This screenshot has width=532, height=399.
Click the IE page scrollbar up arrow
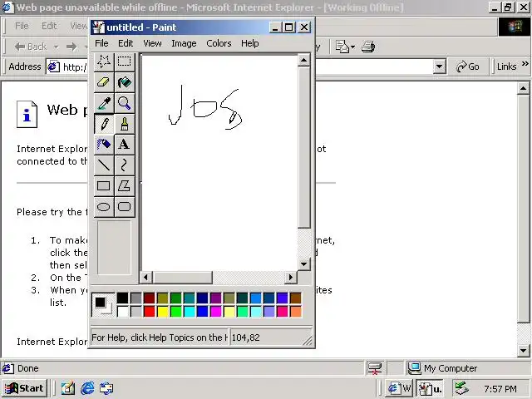[523, 89]
